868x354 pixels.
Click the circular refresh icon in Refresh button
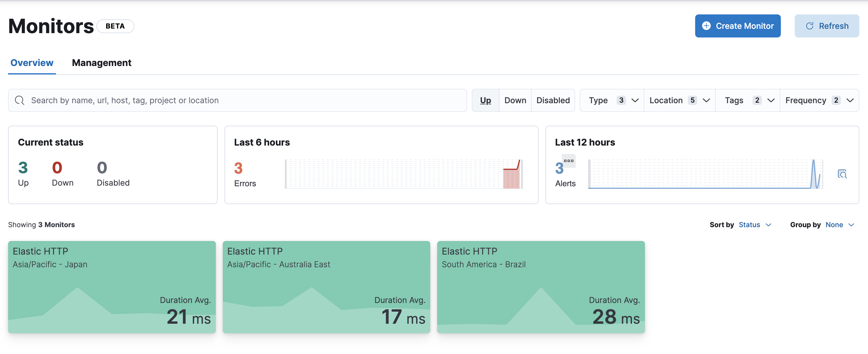click(810, 26)
